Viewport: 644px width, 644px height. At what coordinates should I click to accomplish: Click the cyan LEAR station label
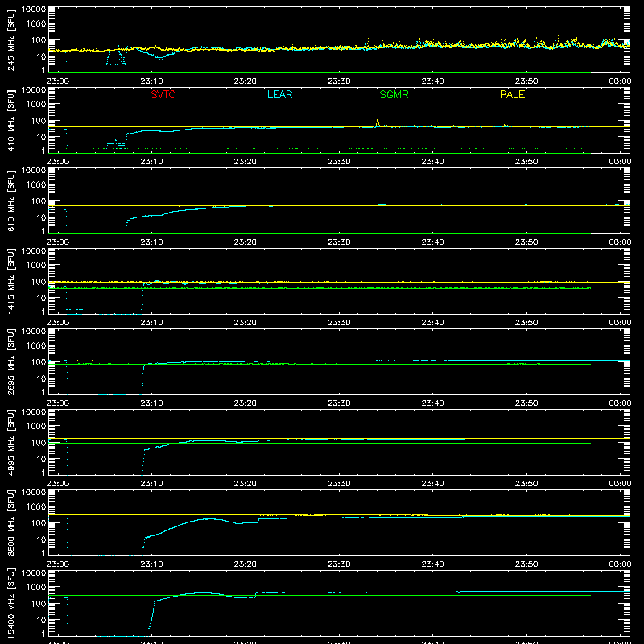279,94
